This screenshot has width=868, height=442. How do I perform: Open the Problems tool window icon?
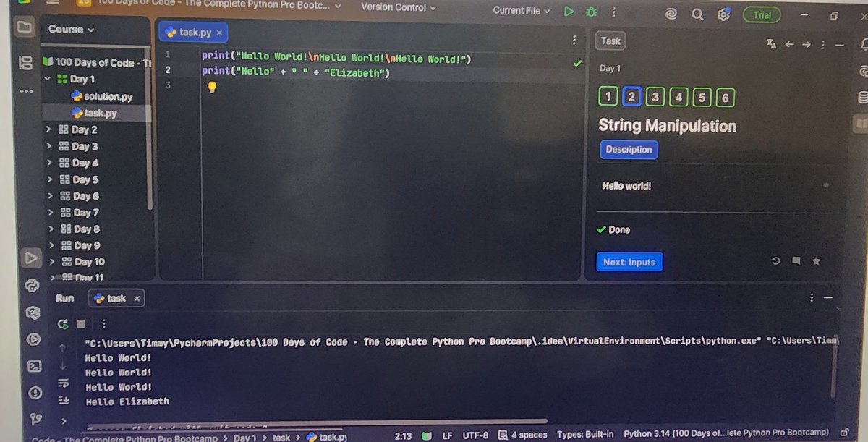tap(35, 393)
